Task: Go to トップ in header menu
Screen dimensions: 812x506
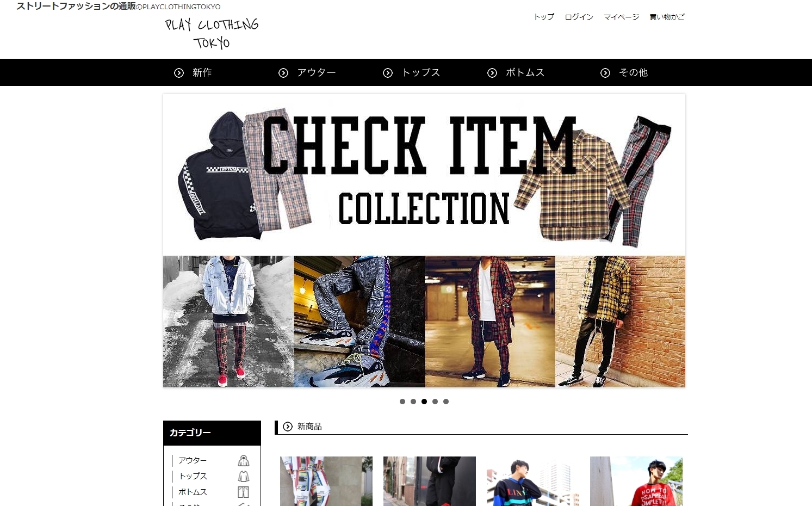Action: pyautogui.click(x=544, y=17)
